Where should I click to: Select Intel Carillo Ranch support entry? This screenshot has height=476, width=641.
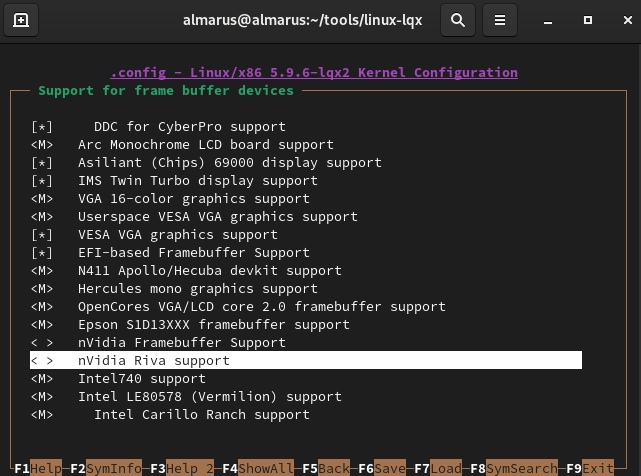202,415
